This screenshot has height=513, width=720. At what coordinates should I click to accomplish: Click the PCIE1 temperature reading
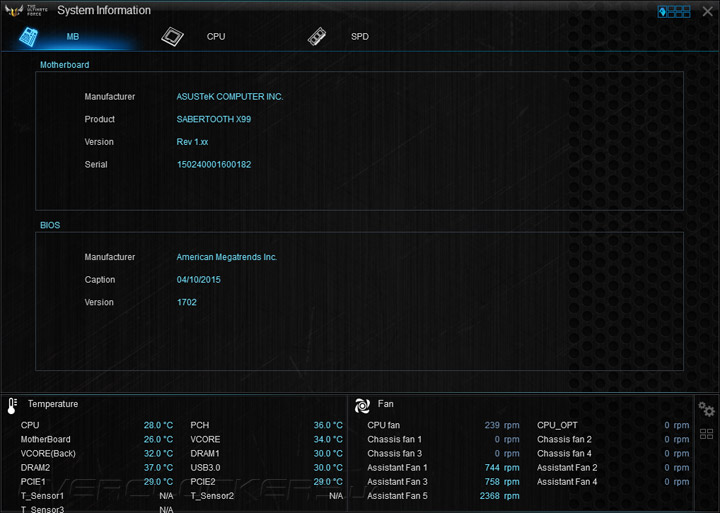point(158,482)
